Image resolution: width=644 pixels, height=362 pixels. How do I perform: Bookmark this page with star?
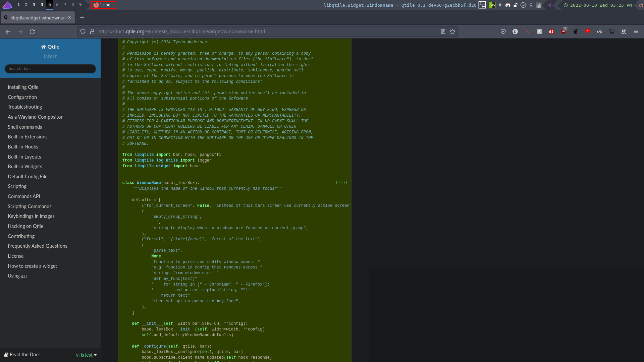tap(452, 32)
